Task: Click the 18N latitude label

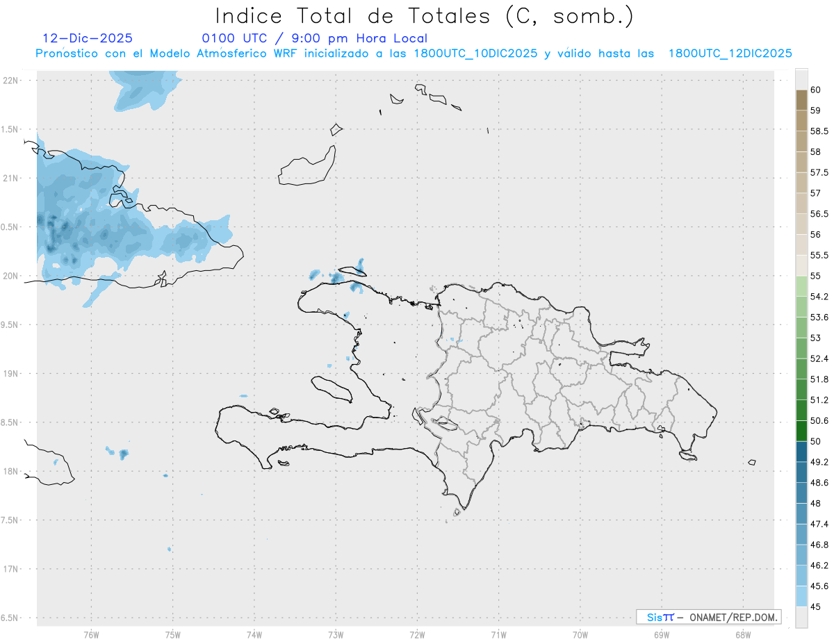Action: tap(11, 471)
